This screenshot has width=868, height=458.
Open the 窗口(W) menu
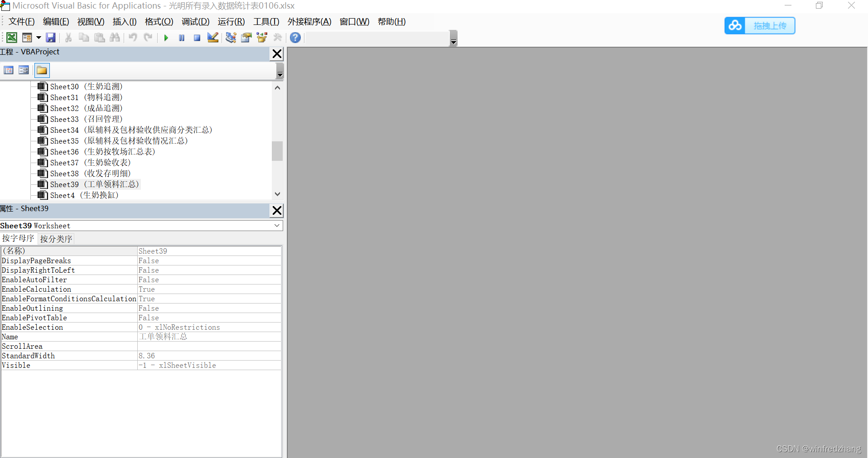click(x=355, y=22)
